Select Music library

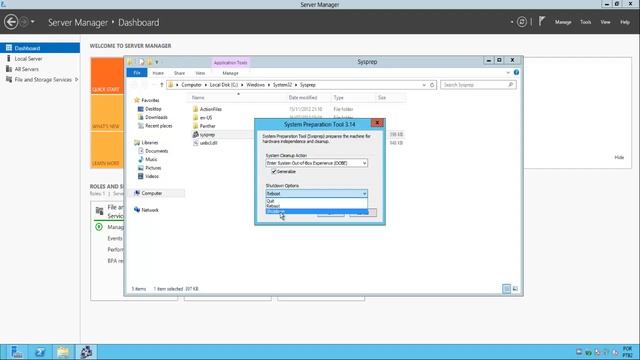pos(151,160)
